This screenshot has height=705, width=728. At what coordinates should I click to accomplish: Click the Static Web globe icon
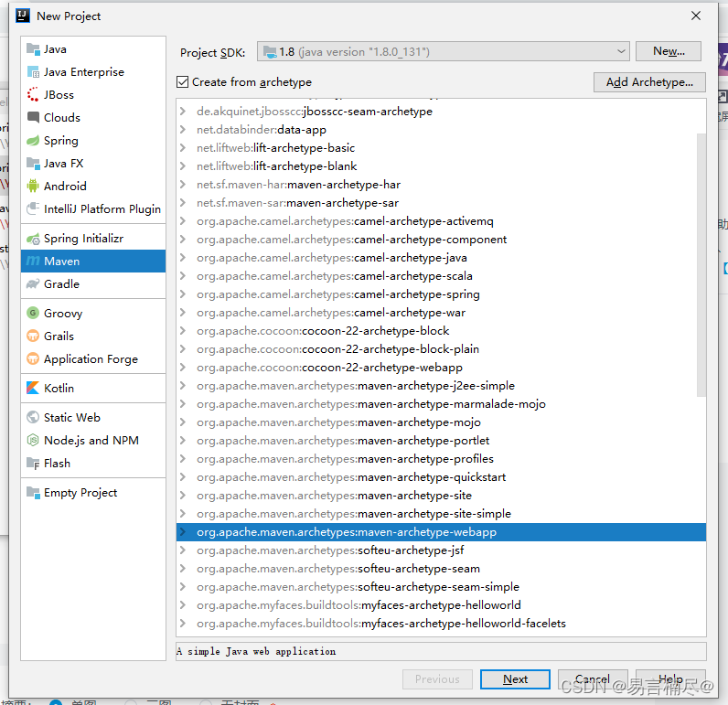[x=33, y=417]
